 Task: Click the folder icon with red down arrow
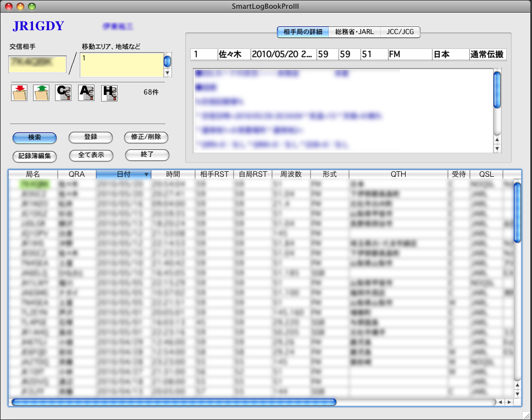click(19, 92)
